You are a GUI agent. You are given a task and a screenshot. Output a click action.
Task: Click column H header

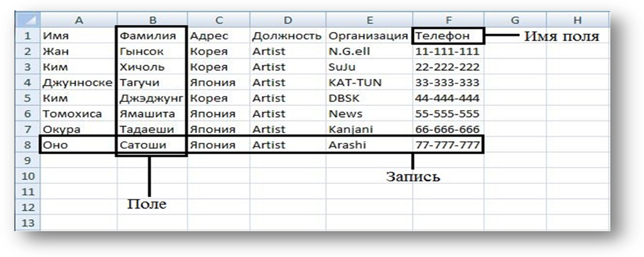tap(577, 20)
